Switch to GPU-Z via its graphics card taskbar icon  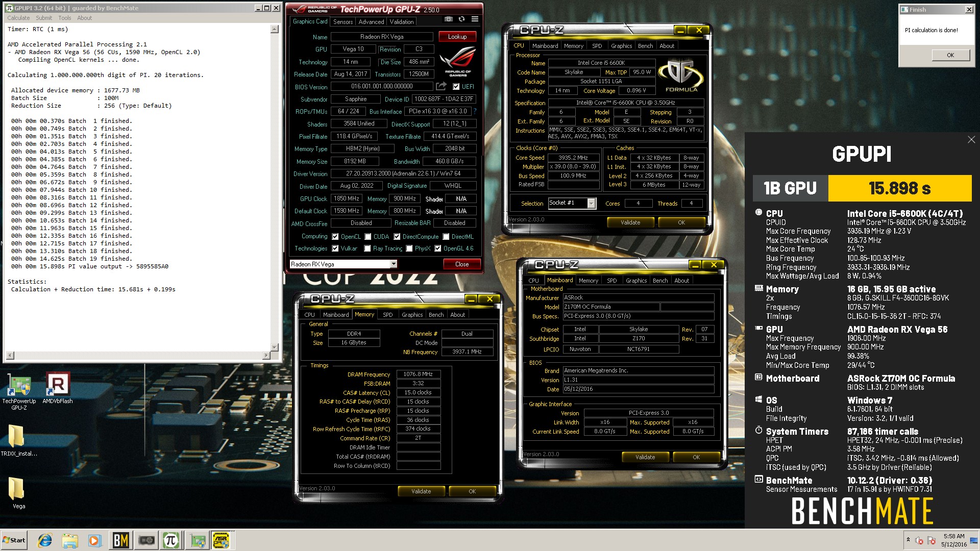146,540
